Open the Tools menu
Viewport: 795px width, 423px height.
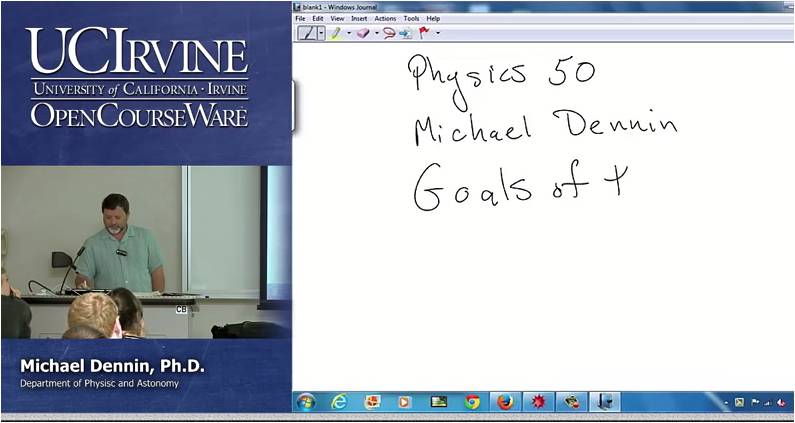point(411,18)
